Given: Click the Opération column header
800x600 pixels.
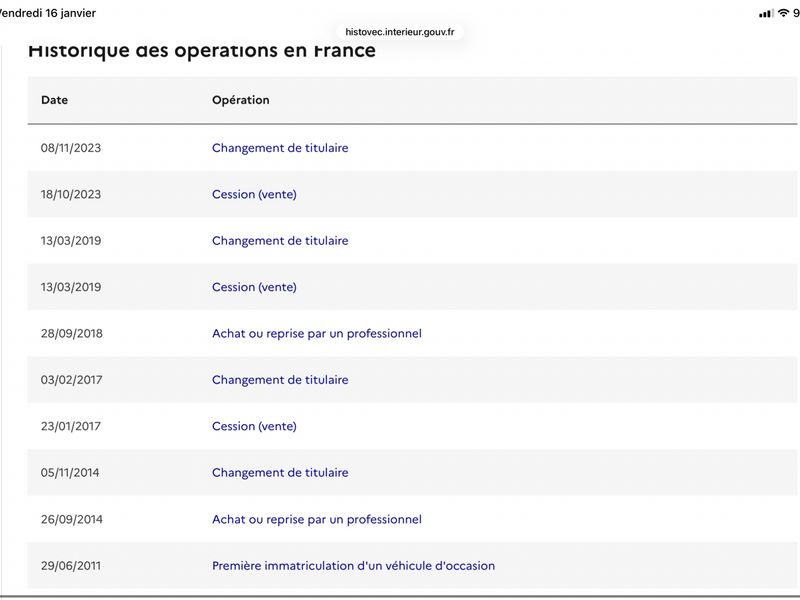Looking at the screenshot, I should coord(241,100).
